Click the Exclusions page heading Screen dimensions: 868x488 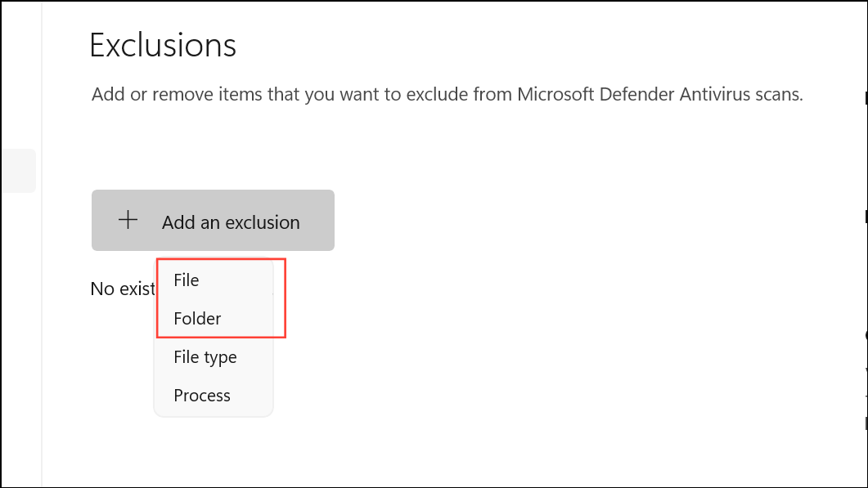[163, 45]
